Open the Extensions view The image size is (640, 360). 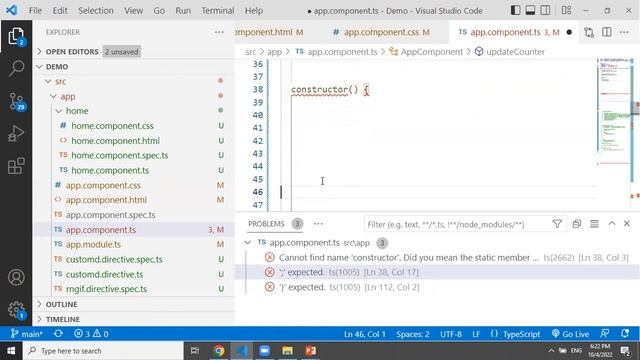pyautogui.click(x=16, y=166)
